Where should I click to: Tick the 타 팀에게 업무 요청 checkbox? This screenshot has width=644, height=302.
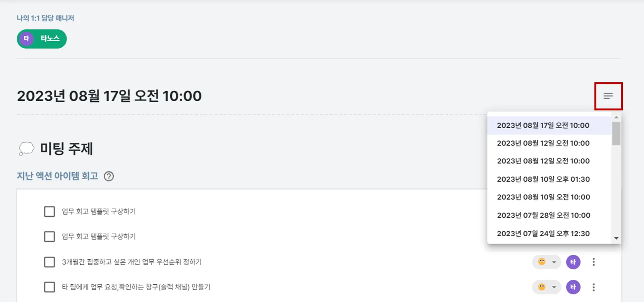[x=50, y=287]
